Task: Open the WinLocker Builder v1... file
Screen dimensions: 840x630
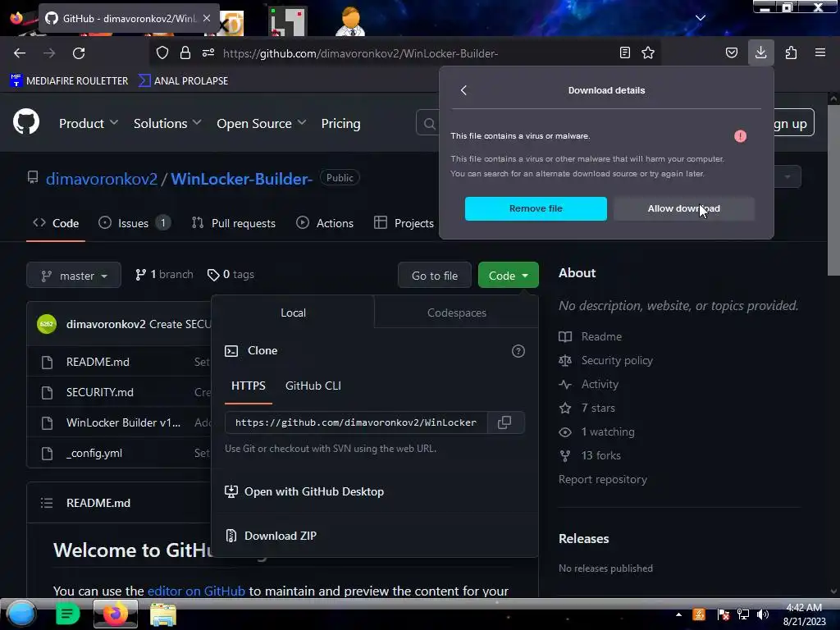Action: click(123, 422)
